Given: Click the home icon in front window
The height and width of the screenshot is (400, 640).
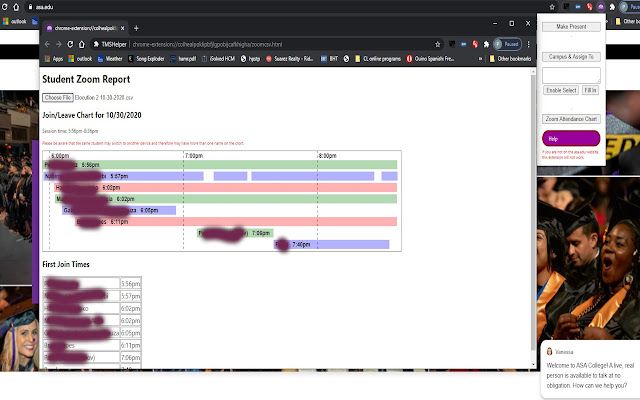Looking at the screenshot, I should click(82, 44).
